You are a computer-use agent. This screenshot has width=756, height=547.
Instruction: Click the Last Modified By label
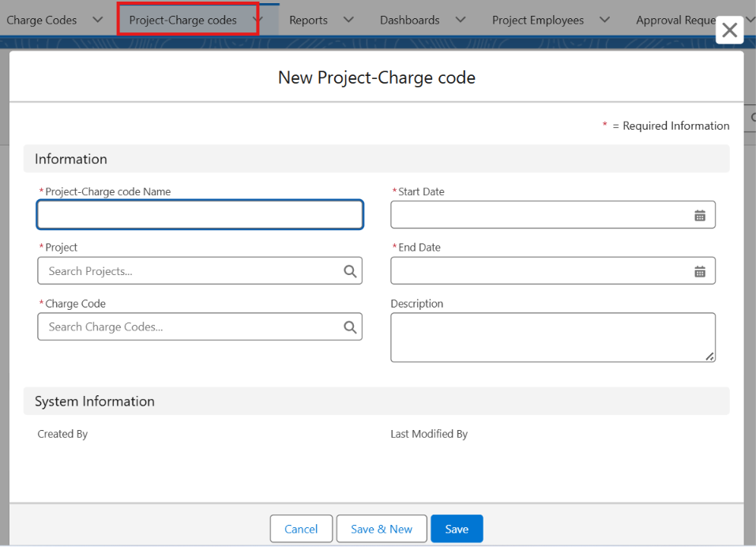[x=429, y=434]
